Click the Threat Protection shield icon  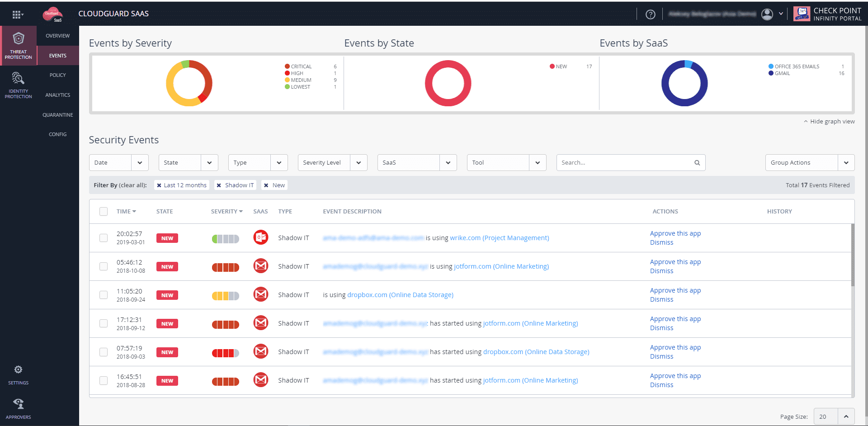point(18,39)
